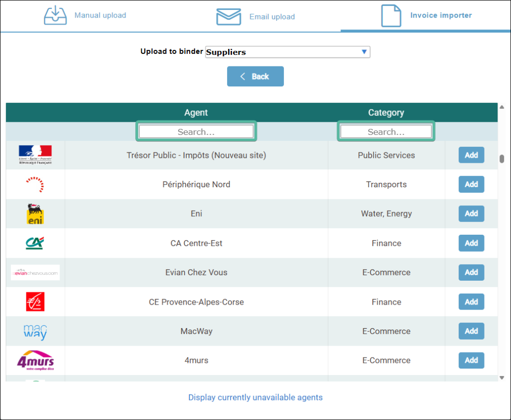The image size is (511, 420).
Task: Add the Evian Chez Vous agent
Action: pos(471,272)
